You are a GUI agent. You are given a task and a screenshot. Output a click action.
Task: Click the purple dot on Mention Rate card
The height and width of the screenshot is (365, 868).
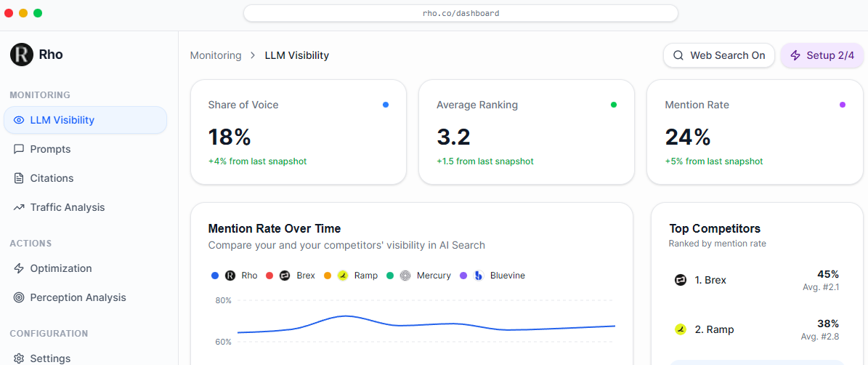click(x=843, y=105)
